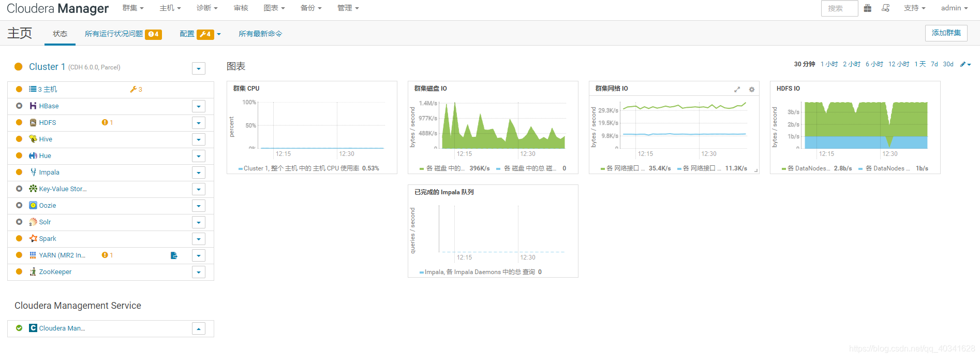Click the YARN service icon
The height and width of the screenshot is (358, 980).
pos(33,255)
